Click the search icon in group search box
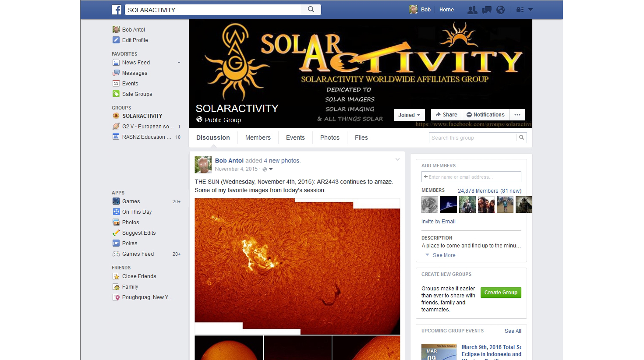This screenshot has height=360, width=644. point(521,138)
